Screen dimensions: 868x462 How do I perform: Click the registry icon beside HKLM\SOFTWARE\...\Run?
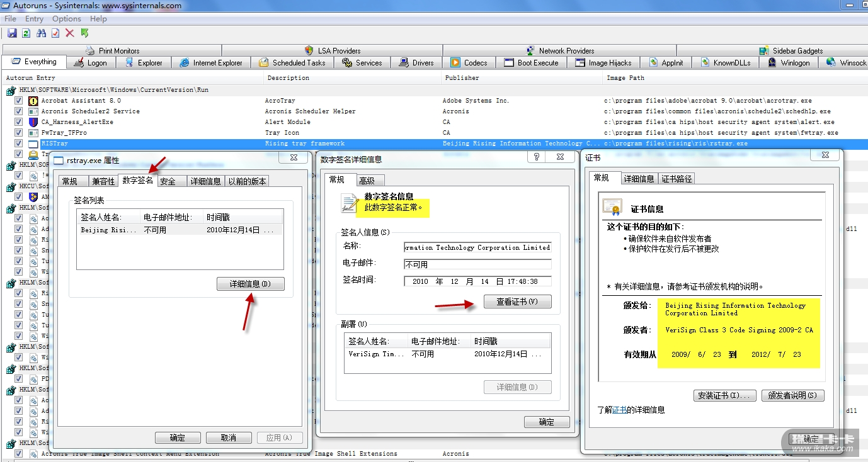pos(11,90)
